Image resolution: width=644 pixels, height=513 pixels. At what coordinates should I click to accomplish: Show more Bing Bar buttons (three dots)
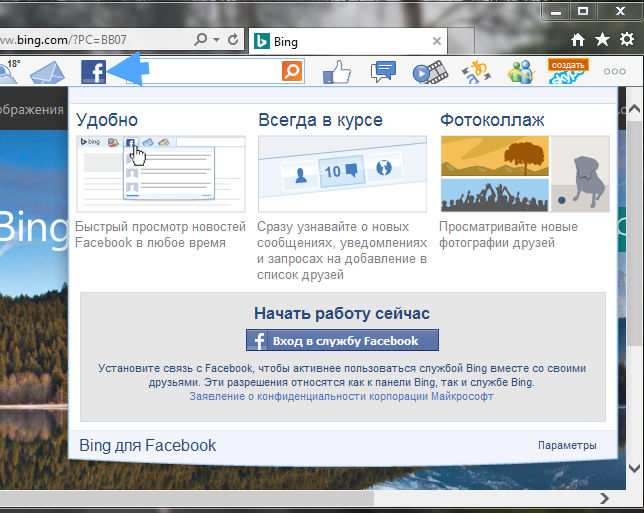pos(614,71)
